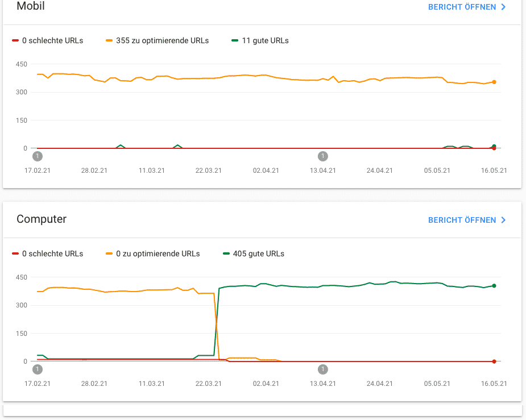Click the 02.04.21 date label in Computer chart

pos(266,384)
